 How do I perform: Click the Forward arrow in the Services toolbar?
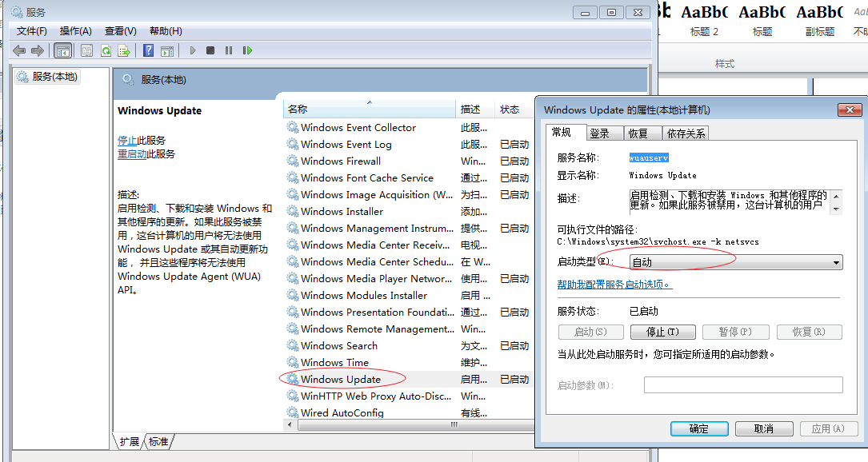38,51
